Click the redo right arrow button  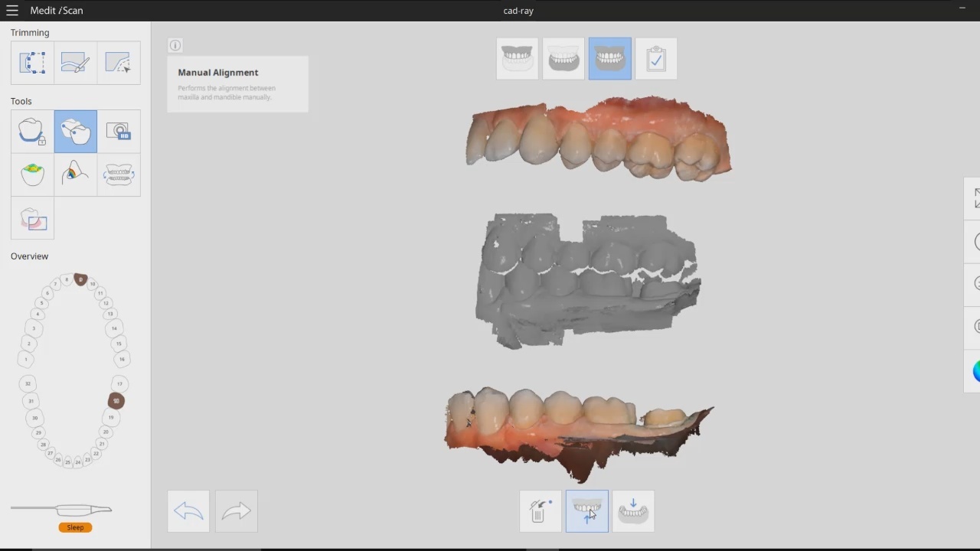237,511
